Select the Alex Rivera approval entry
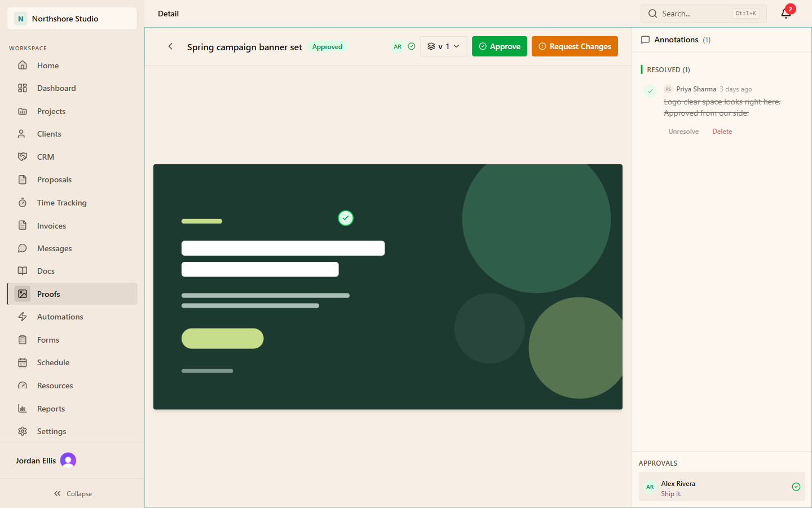Screen dimensions: 812x508 click(722, 487)
